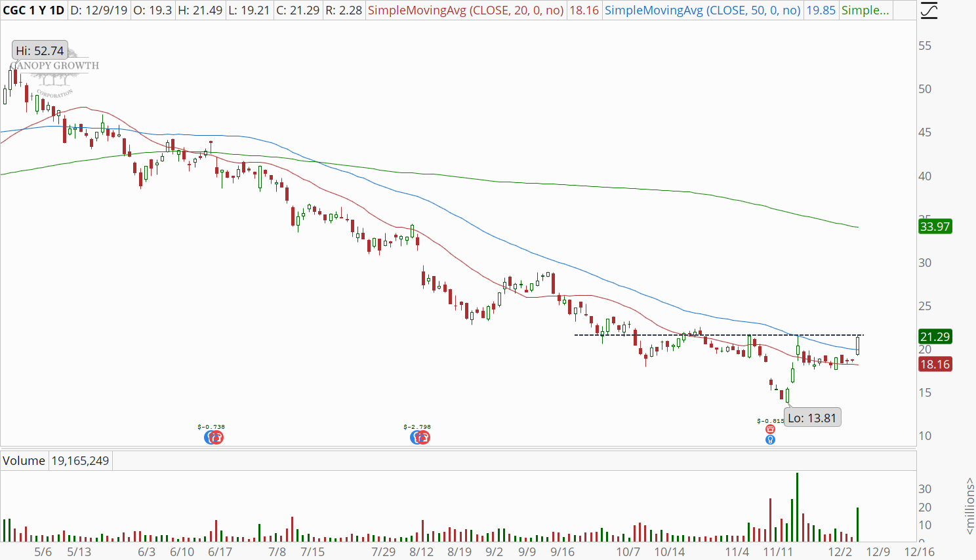976x560 pixels.
Task: Click the 12/9 date on the time axis
Action: tap(878, 552)
